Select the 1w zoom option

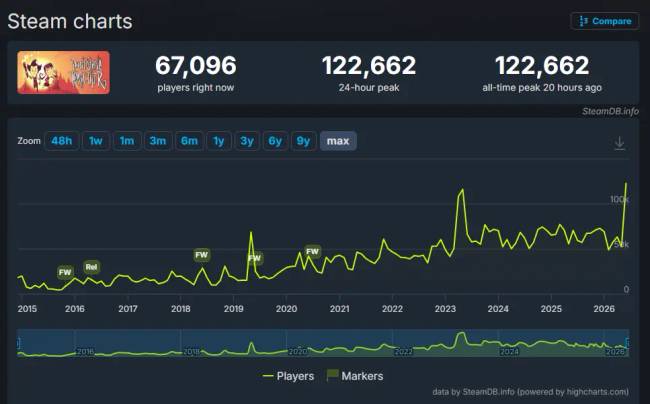click(x=96, y=141)
